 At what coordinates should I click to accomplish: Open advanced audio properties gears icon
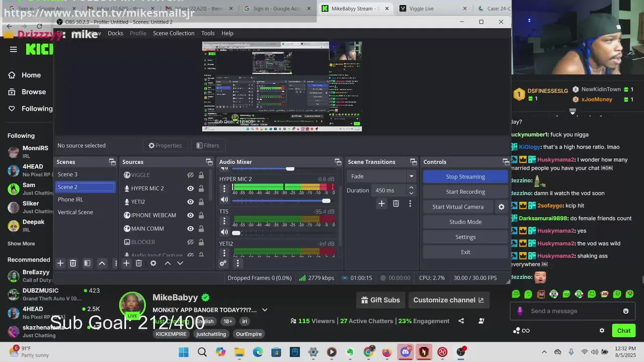pyautogui.click(x=223, y=263)
